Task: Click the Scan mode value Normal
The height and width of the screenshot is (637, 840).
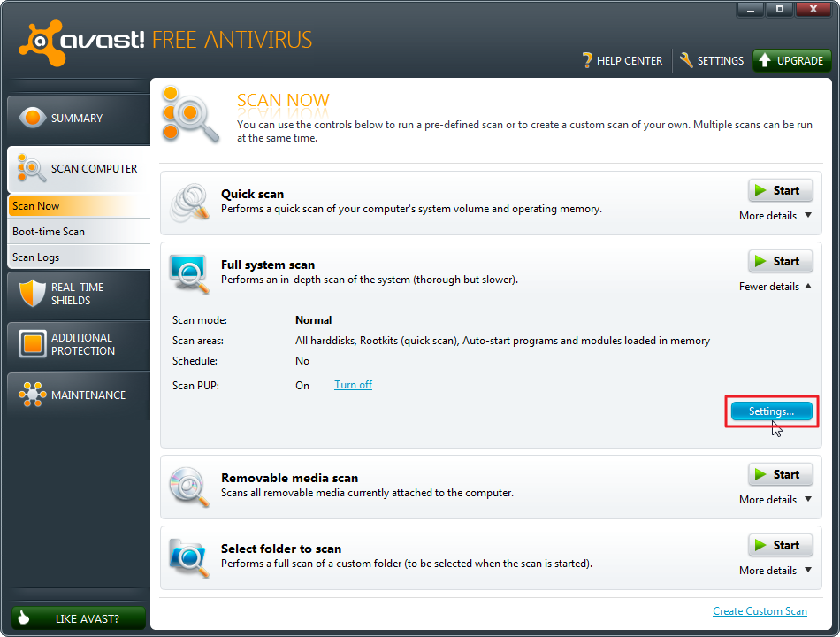Action: (313, 320)
